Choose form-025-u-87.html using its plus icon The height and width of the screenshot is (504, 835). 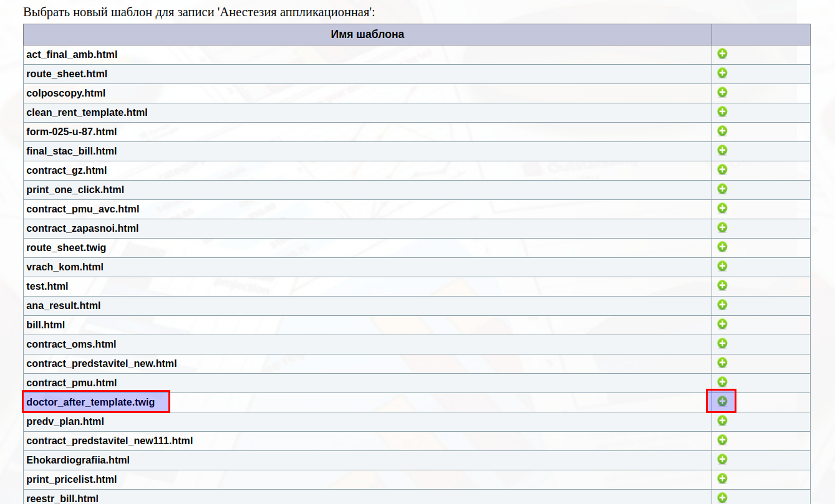(722, 131)
